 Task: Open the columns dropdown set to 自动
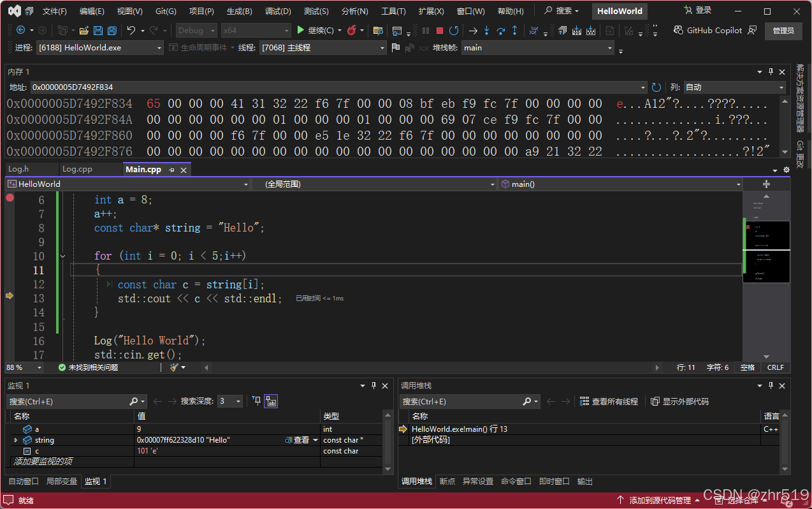[781, 87]
